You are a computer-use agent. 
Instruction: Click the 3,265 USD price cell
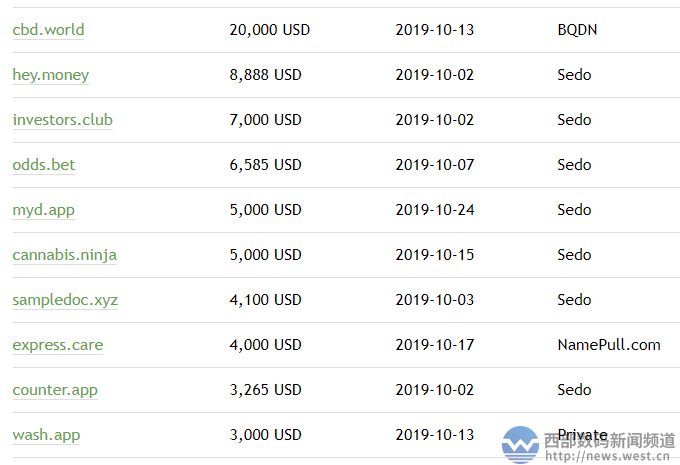(x=265, y=390)
